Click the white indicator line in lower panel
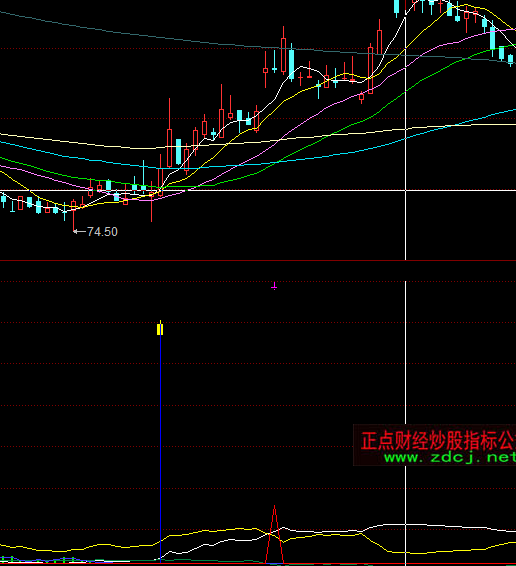 (x=325, y=532)
